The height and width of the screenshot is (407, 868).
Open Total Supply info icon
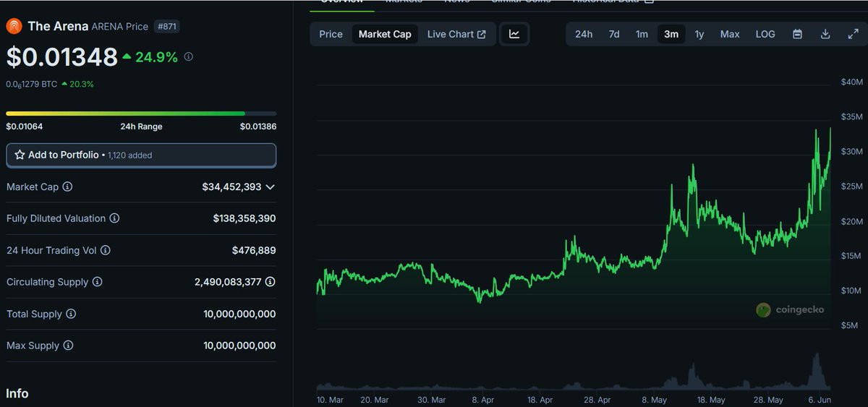pos(71,314)
